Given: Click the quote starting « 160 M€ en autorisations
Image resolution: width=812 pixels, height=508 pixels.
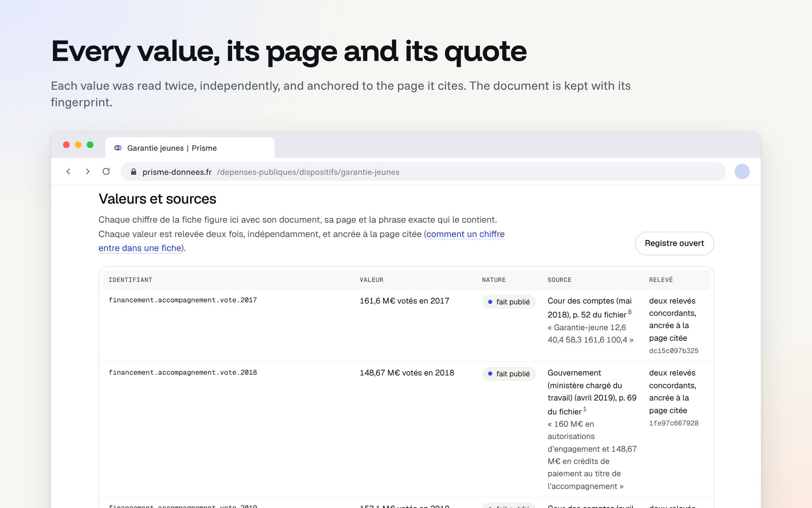Looking at the screenshot, I should (x=592, y=455).
